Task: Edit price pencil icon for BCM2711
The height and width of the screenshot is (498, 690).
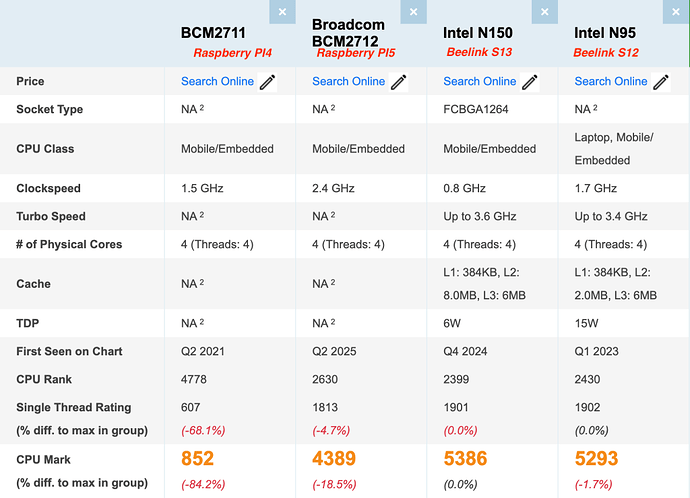Action: [x=267, y=82]
